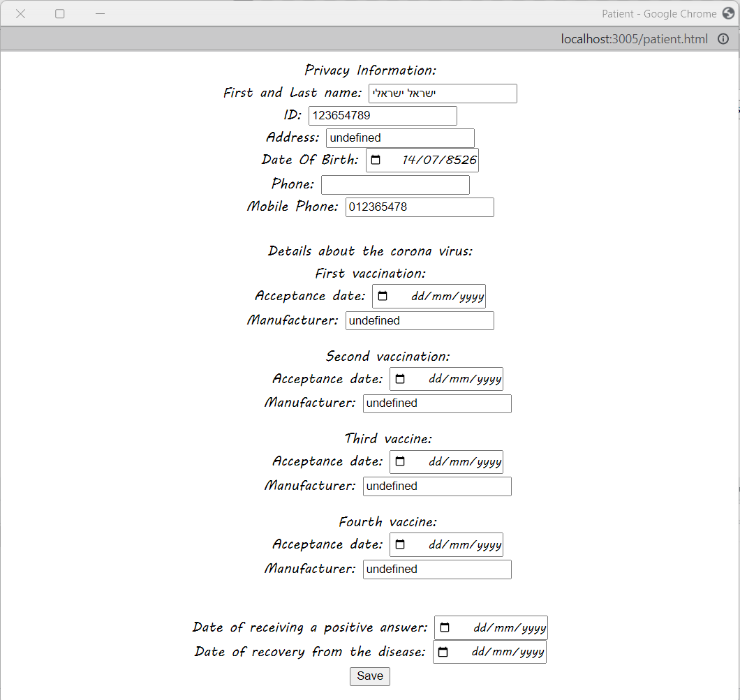Click recovery date dd/mm/yyyy text
Screen dimensions: 740x700
[x=508, y=652]
